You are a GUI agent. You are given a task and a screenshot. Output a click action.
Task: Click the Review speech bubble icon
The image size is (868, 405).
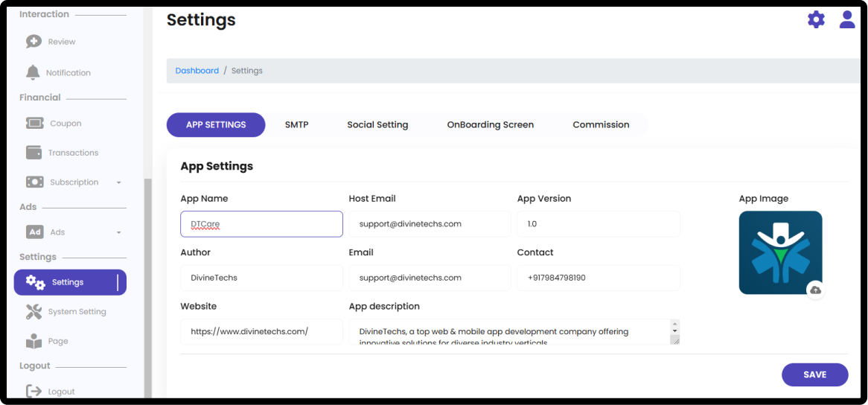[33, 42]
